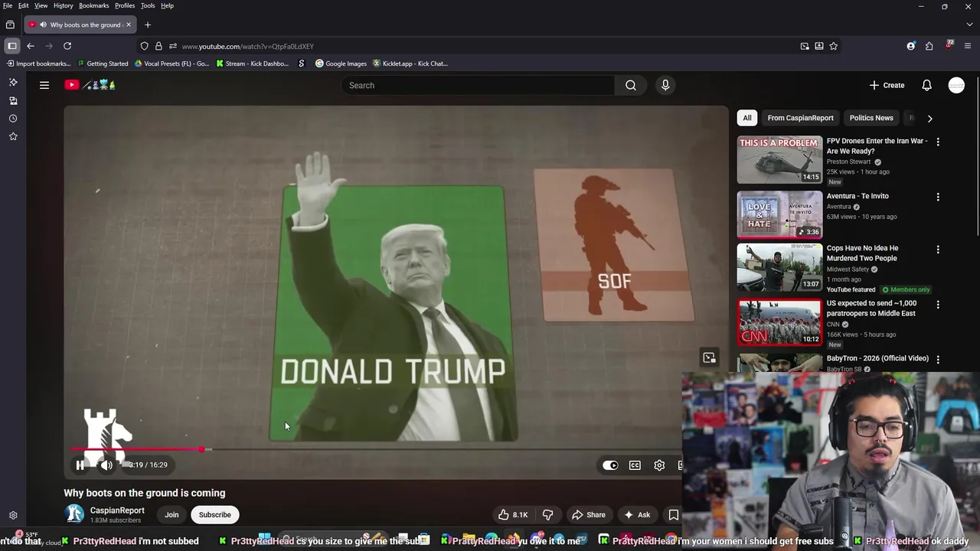Click the Subscribe button
980x551 pixels.
point(214,515)
